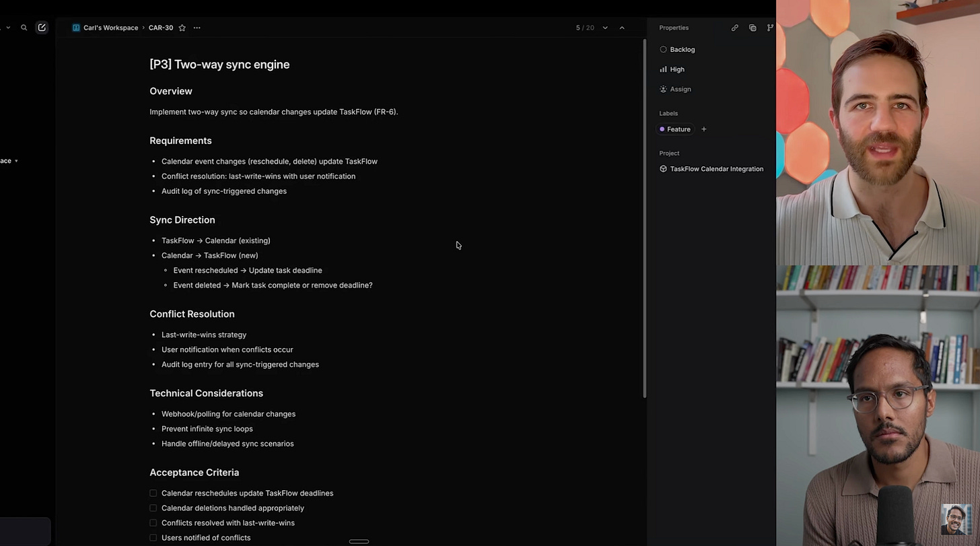
Task: Click 'TaskFlow → Calendar (existing)' bullet
Action: 216,240
